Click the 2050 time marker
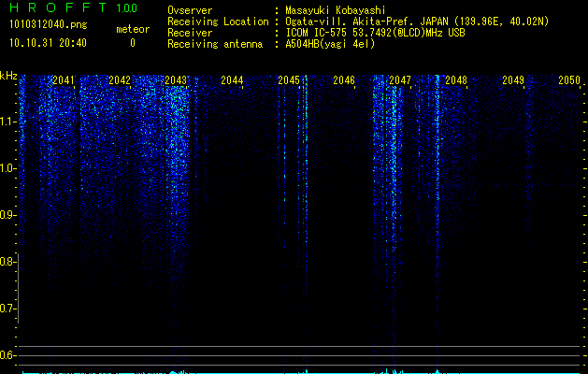This screenshot has width=588, height=374. point(569,80)
